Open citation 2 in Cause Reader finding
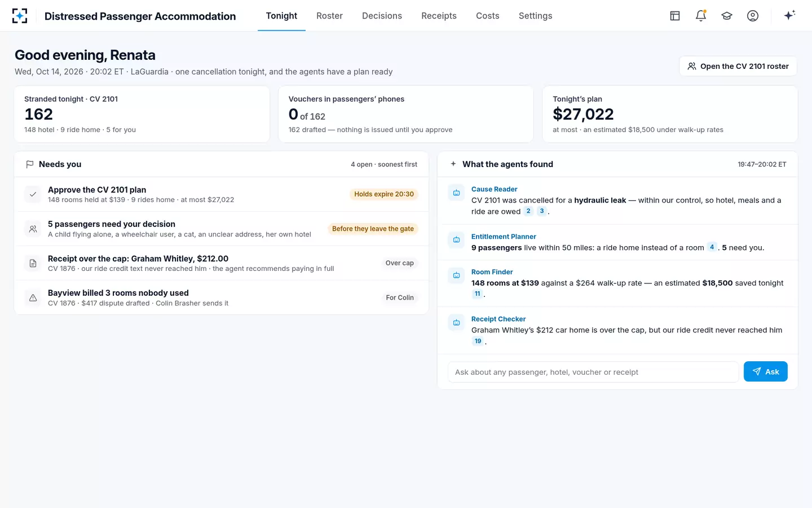Image resolution: width=812 pixels, height=508 pixels. (528, 211)
